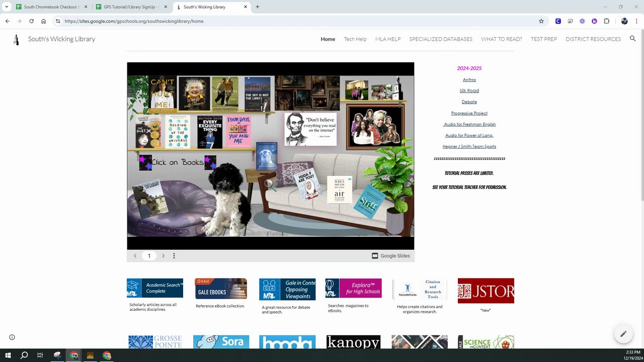This screenshot has width=644, height=362.
Task: Click Four Days of You and Me cover
Action: coord(239,132)
